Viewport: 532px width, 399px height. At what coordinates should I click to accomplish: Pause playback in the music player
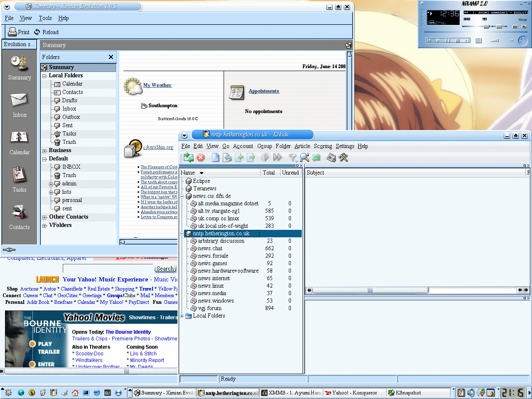448,40
